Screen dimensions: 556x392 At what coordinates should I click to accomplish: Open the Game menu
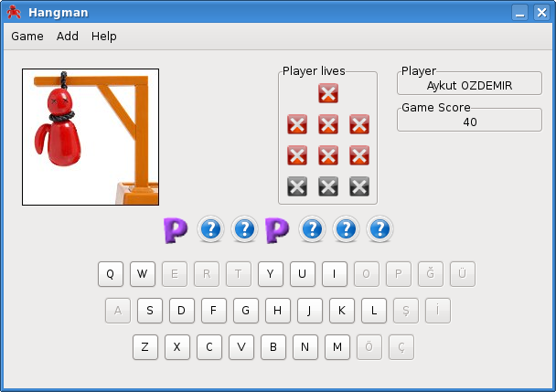click(27, 37)
